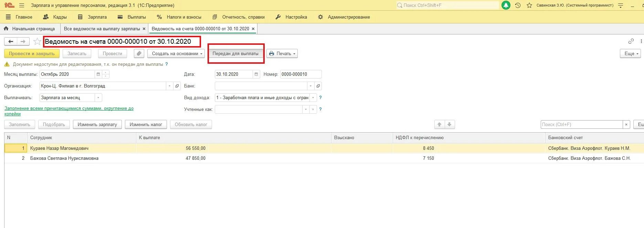This screenshot has height=228, width=644.
Task: Focus the global search Поиск Ctrl+Shift+F field
Action: point(447,5)
